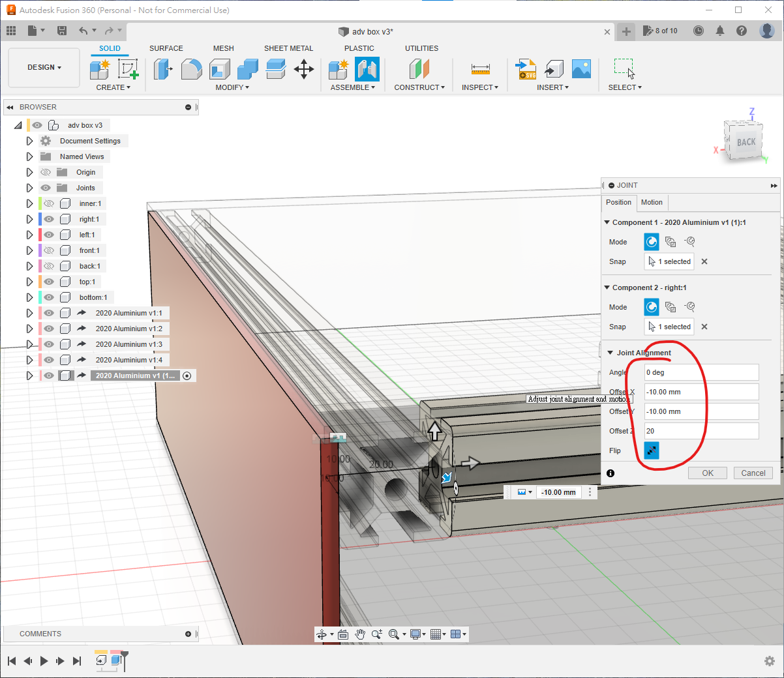Open the Job Status clock icon
Screen dimensions: 784x678
[x=699, y=31]
